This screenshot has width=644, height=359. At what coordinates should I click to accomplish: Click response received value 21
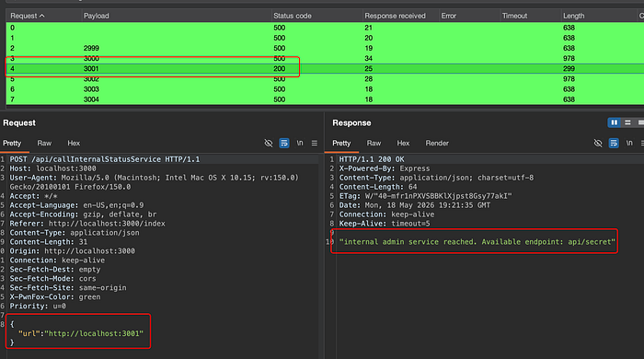[368, 28]
